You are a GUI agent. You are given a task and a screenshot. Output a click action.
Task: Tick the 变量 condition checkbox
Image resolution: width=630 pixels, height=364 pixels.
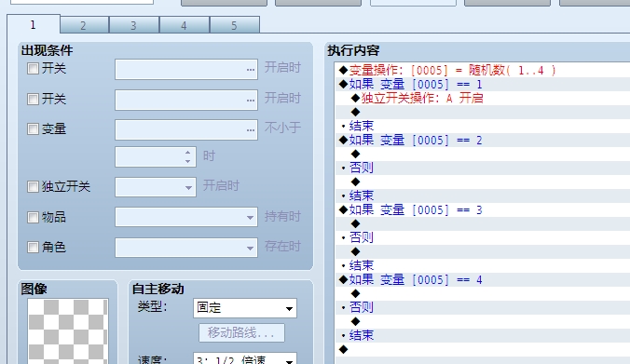(33, 128)
